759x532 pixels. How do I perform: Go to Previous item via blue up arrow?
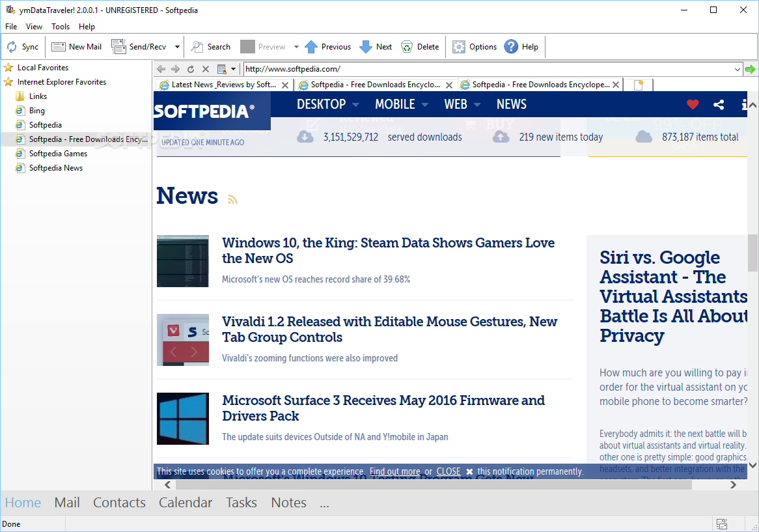[x=327, y=47]
